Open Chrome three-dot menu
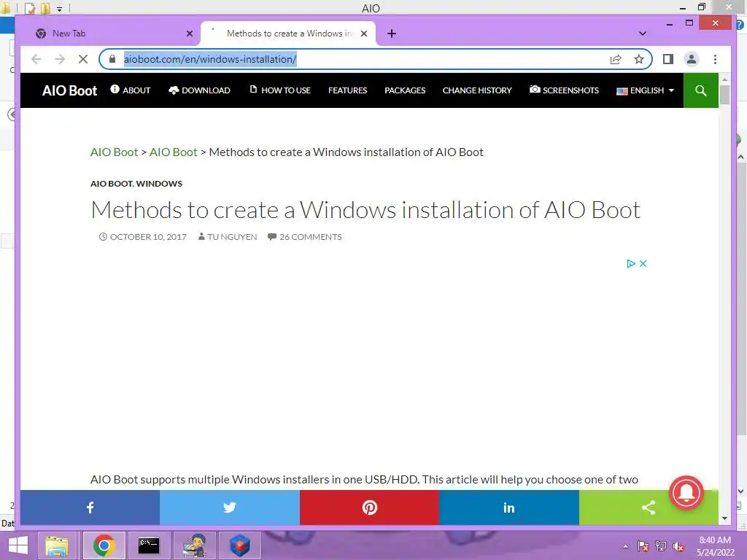747x560 pixels. coord(715,59)
